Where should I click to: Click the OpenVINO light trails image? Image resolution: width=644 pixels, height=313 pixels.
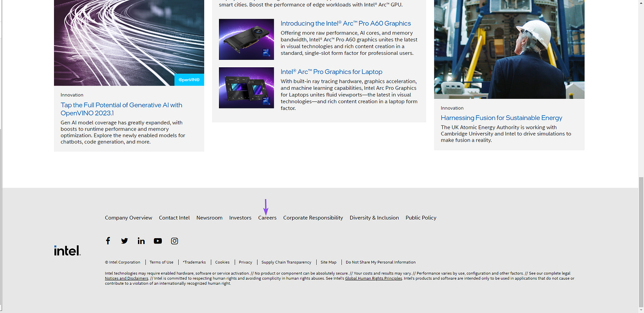click(129, 43)
